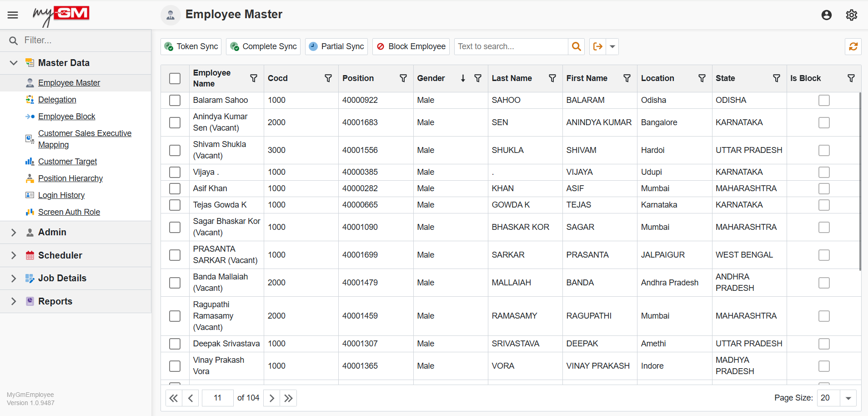868x416 pixels.
Task: Click the grid refresh icon
Action: 853,46
